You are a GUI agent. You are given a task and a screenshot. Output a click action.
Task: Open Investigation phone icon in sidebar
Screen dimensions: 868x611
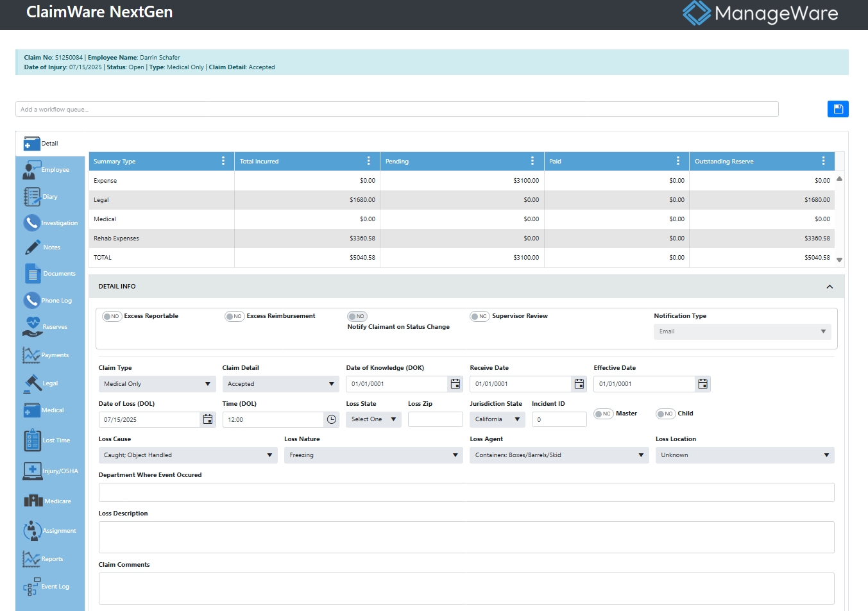point(32,223)
